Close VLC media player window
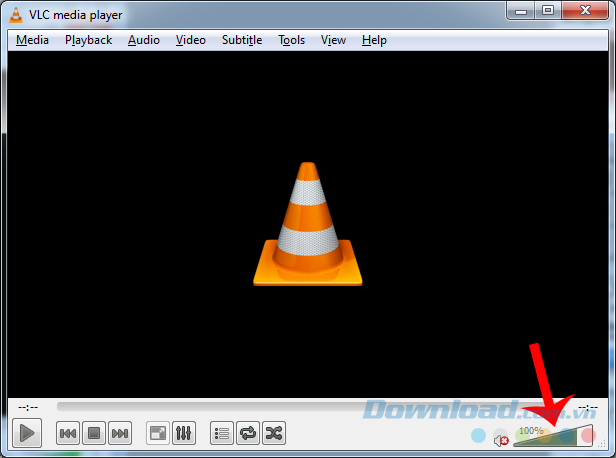The height and width of the screenshot is (458, 616). (585, 11)
